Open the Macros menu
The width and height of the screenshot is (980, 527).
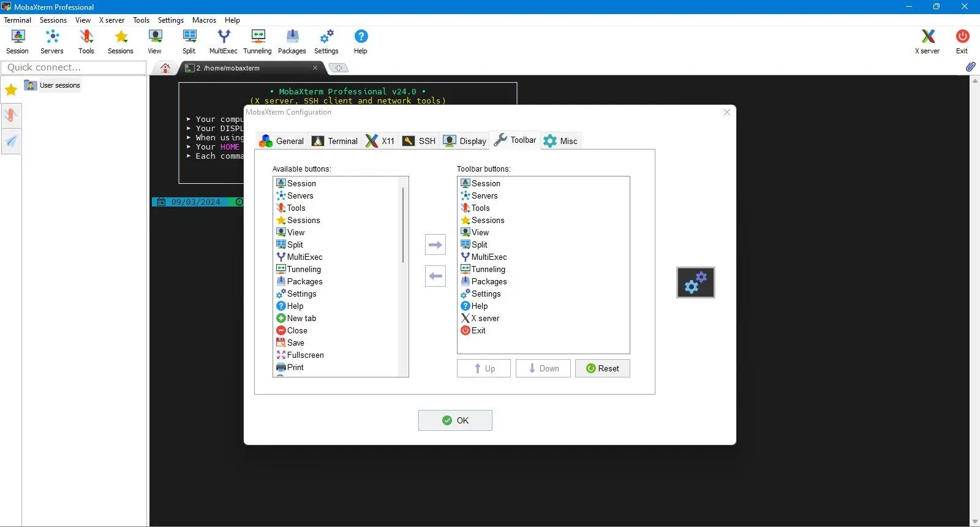click(204, 20)
